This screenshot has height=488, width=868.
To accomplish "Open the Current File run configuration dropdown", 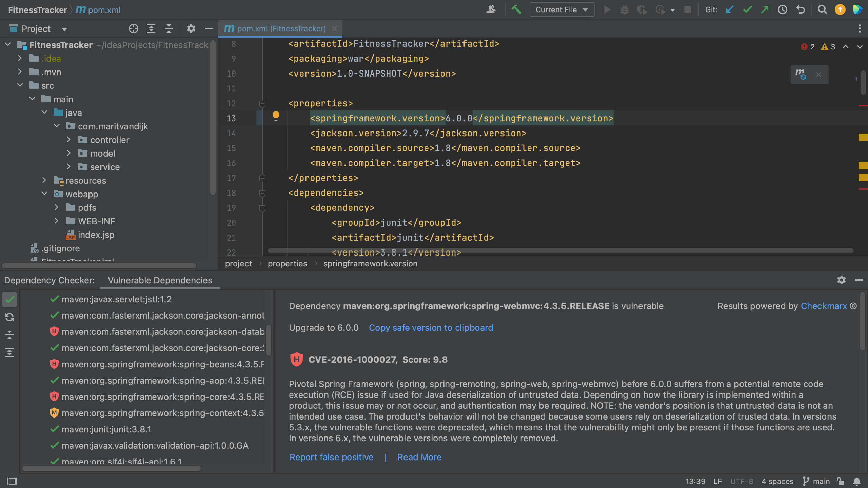I will coord(561,9).
